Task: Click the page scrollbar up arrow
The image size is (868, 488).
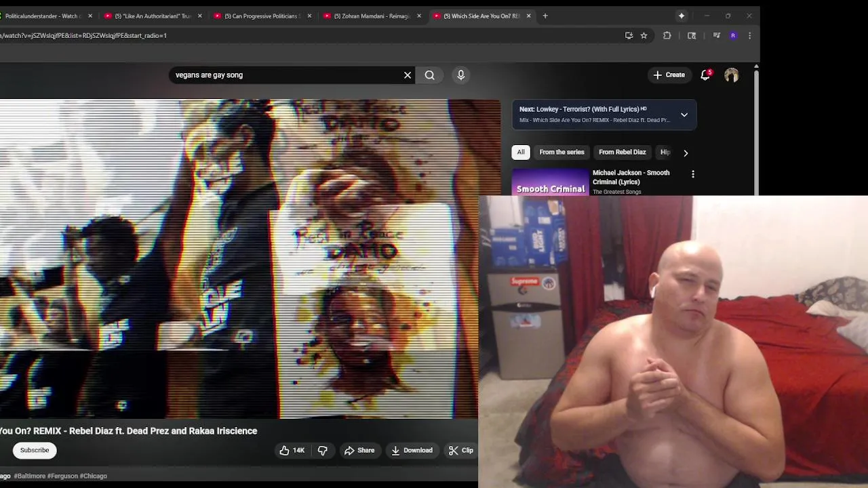Action: [756, 66]
